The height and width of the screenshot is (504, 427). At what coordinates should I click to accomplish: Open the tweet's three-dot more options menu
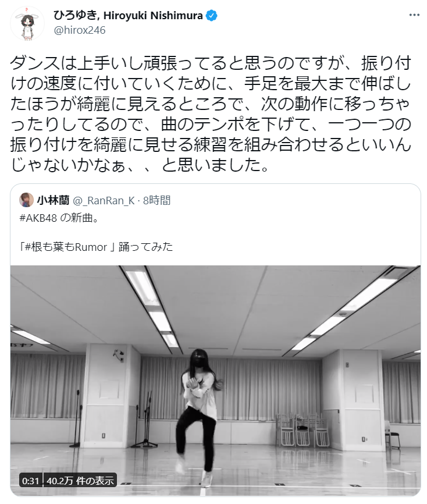click(x=414, y=15)
